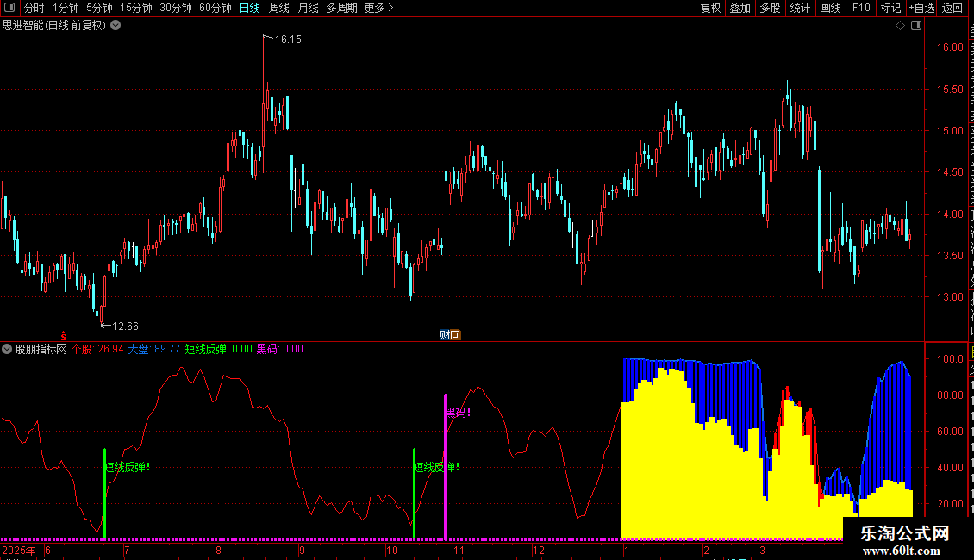Open F10 company information

[x=861, y=8]
